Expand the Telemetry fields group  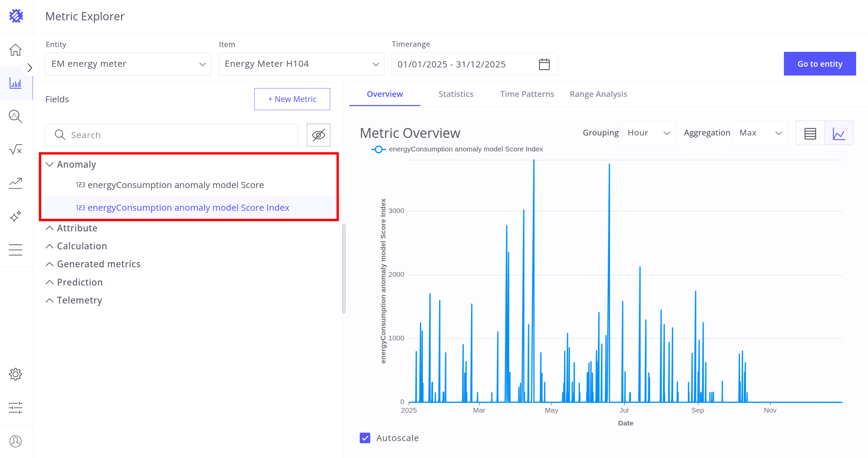[79, 300]
